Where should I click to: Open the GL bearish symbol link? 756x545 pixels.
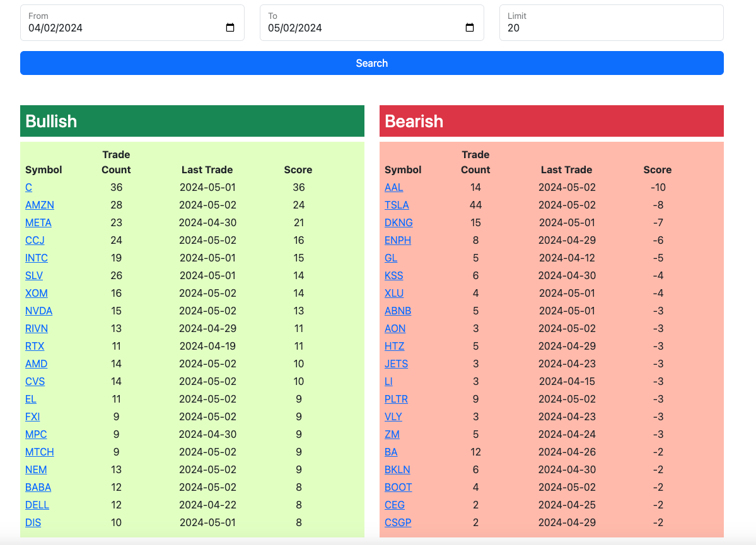(391, 258)
